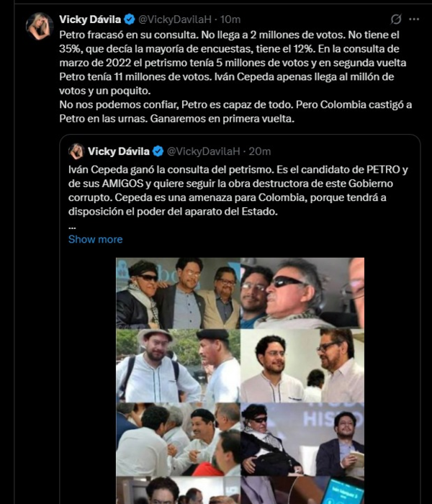Open the 10m timestamp of the tweet
Image resolution: width=432 pixels, height=504 pixels.
tap(230, 19)
